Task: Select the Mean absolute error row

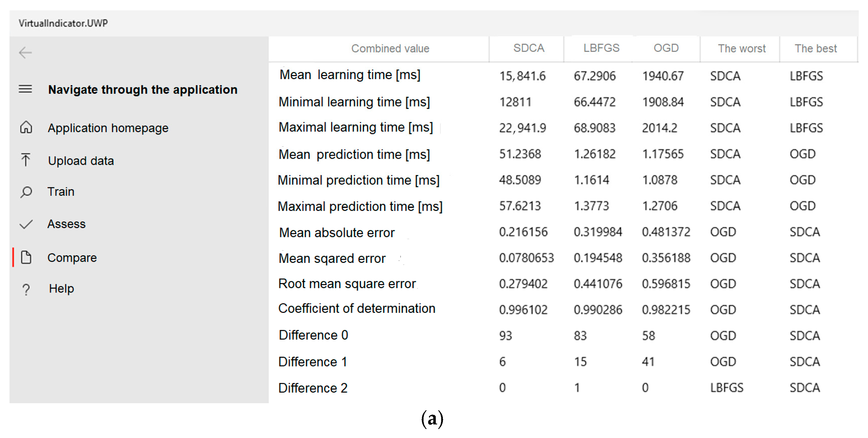Action: pyautogui.click(x=563, y=232)
